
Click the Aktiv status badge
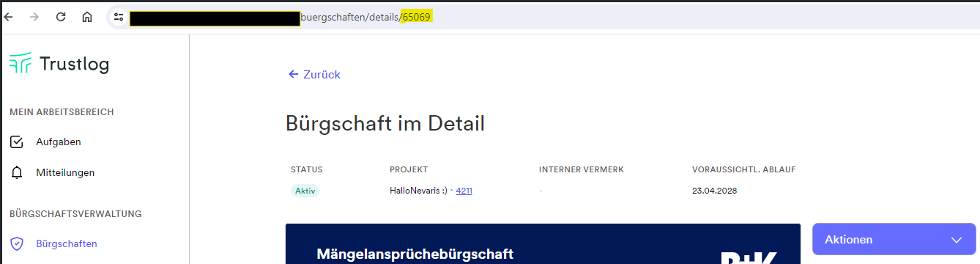click(x=305, y=191)
